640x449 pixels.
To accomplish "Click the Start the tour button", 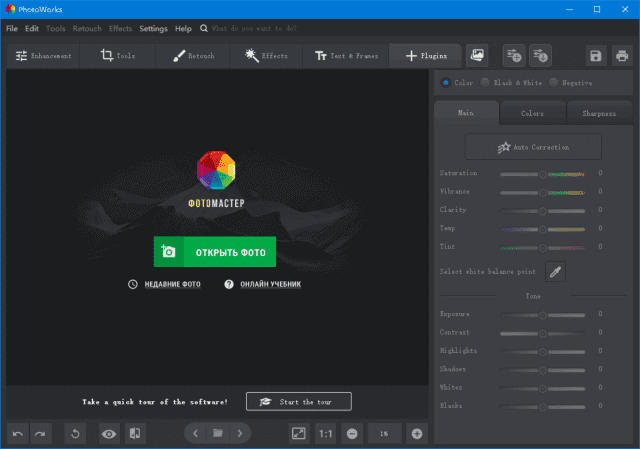I will point(298,401).
